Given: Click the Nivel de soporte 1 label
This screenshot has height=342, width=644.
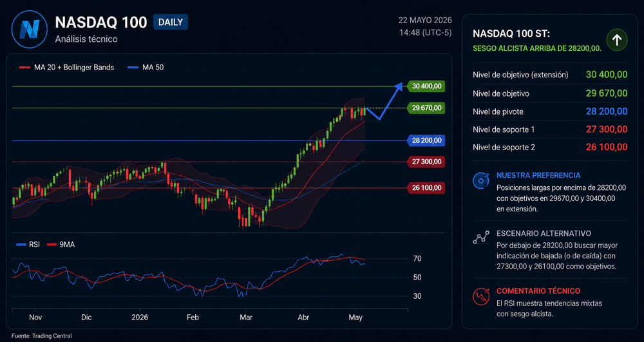Looking at the screenshot, I should coord(504,129).
